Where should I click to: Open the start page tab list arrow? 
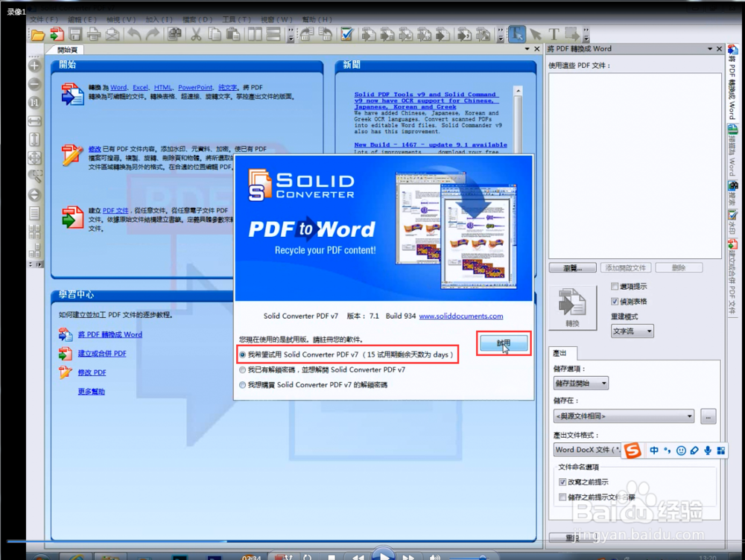(x=527, y=49)
